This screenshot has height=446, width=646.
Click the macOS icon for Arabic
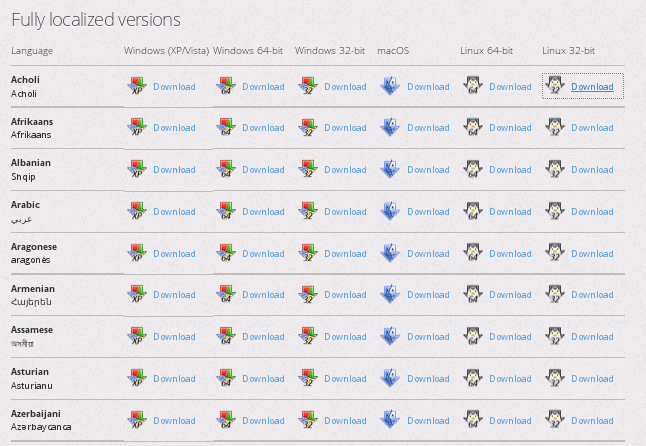[x=390, y=212]
